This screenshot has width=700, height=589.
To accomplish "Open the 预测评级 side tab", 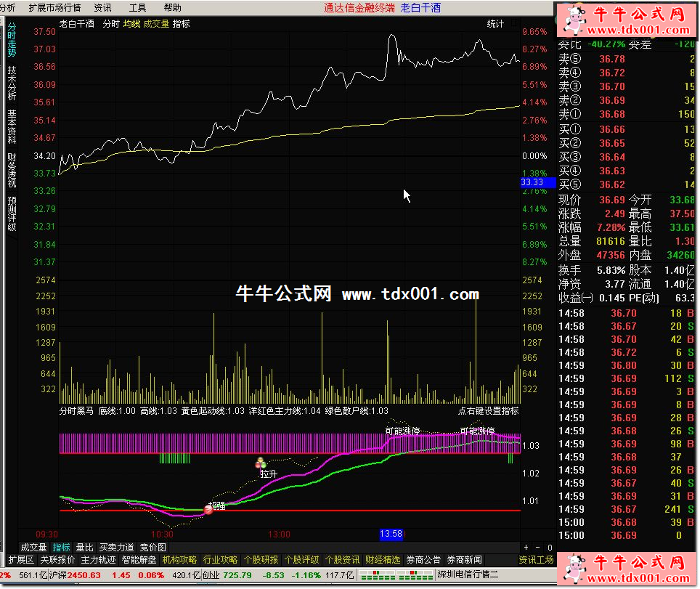I will point(12,214).
